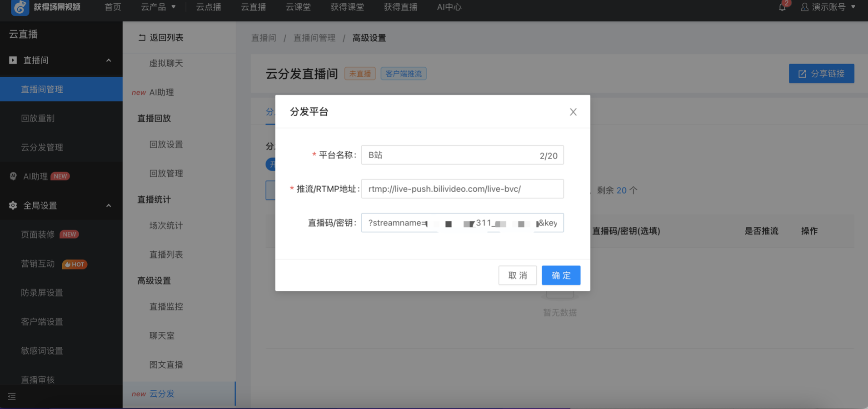The image size is (868, 409).
Task: Open the notification bell icon
Action: click(782, 7)
